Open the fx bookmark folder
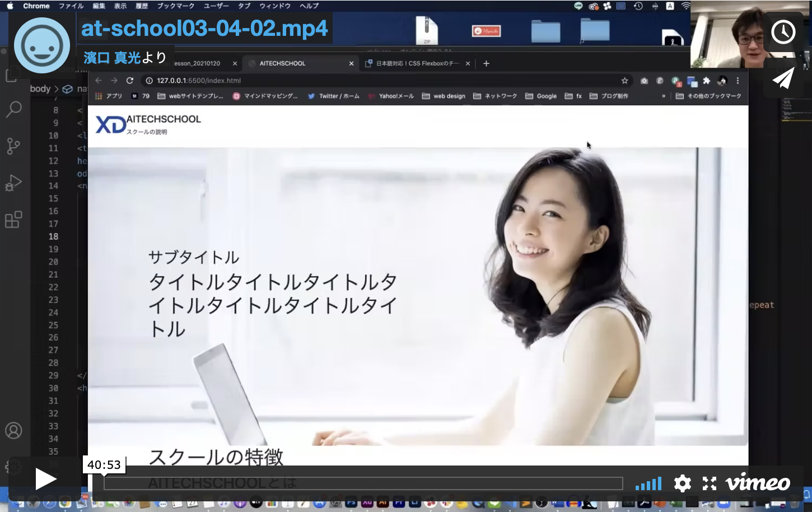This screenshot has height=512, width=812. pos(573,96)
